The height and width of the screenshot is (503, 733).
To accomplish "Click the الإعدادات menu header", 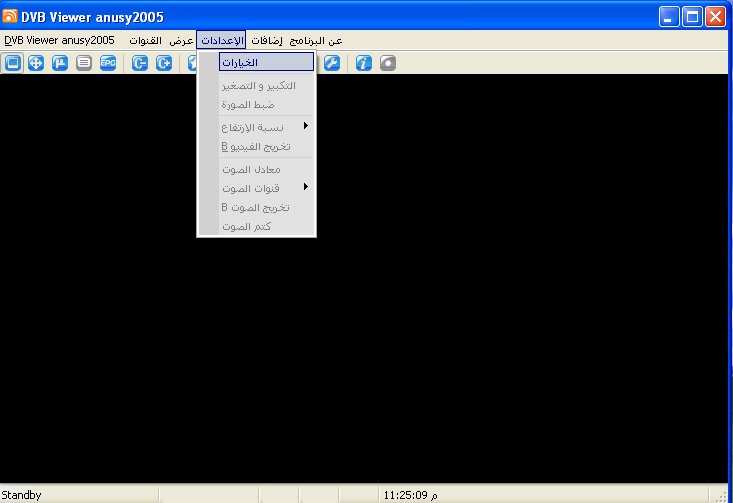I will point(221,40).
